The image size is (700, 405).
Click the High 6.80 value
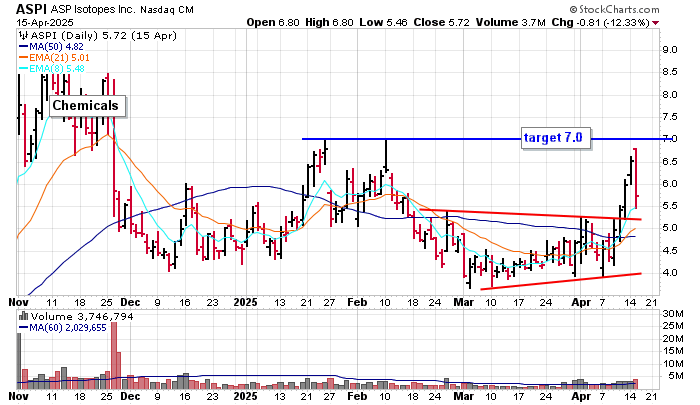pos(329,22)
